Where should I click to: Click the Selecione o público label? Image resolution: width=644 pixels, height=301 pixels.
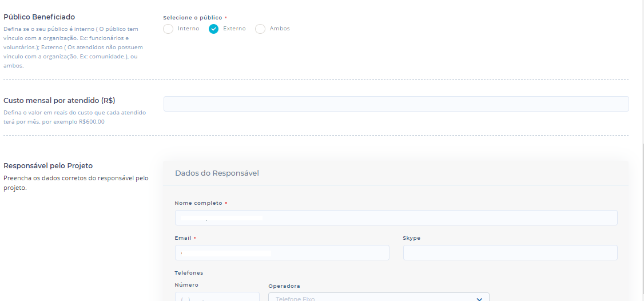[x=193, y=18]
